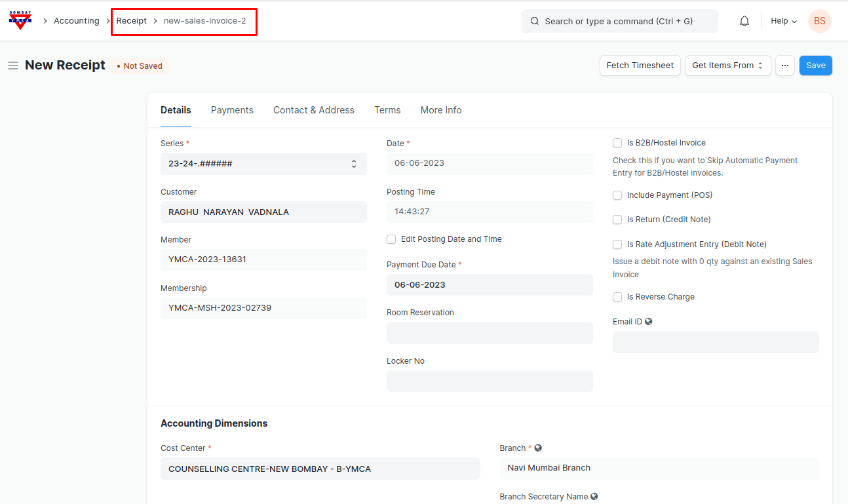
Task: Click globe icon next to Email ID
Action: click(x=649, y=322)
